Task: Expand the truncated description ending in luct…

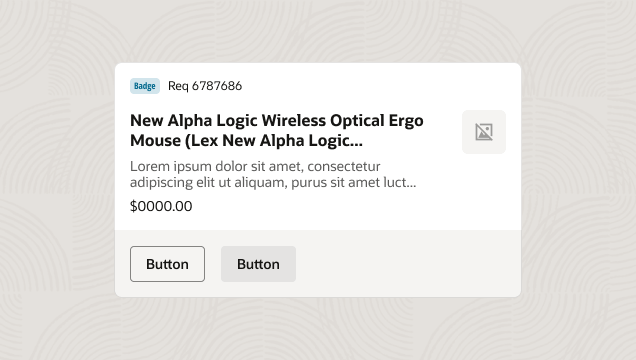Action: 409,182
